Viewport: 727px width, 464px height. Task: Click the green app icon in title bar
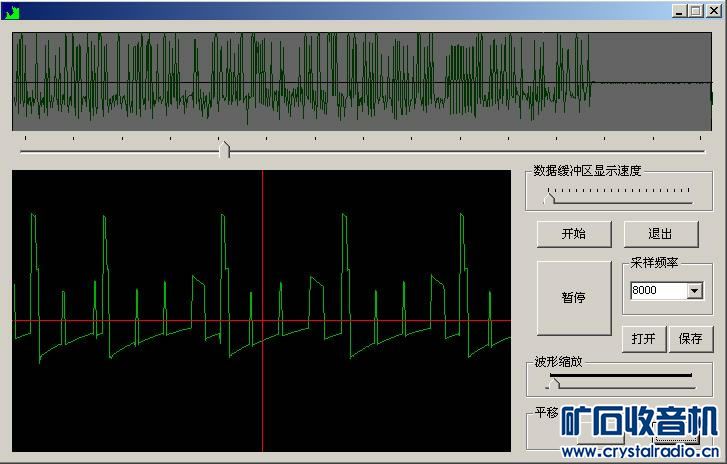12,11
